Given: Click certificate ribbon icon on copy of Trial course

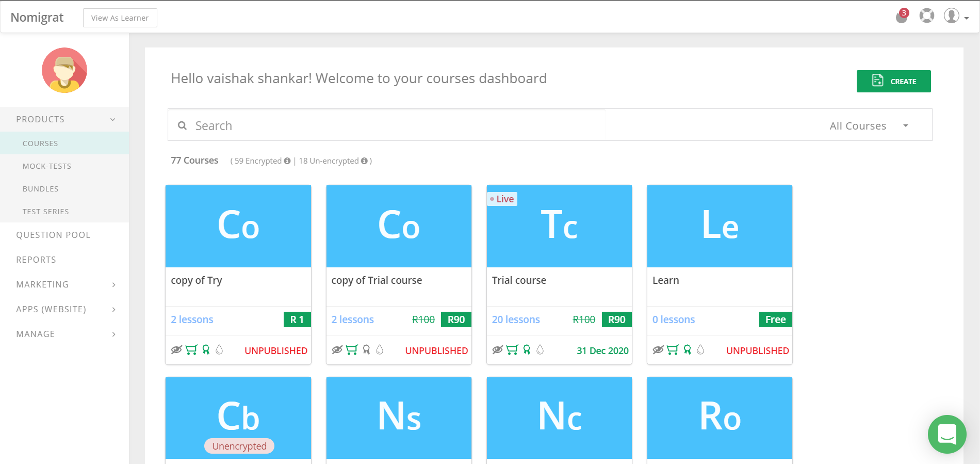Looking at the screenshot, I should point(366,350).
